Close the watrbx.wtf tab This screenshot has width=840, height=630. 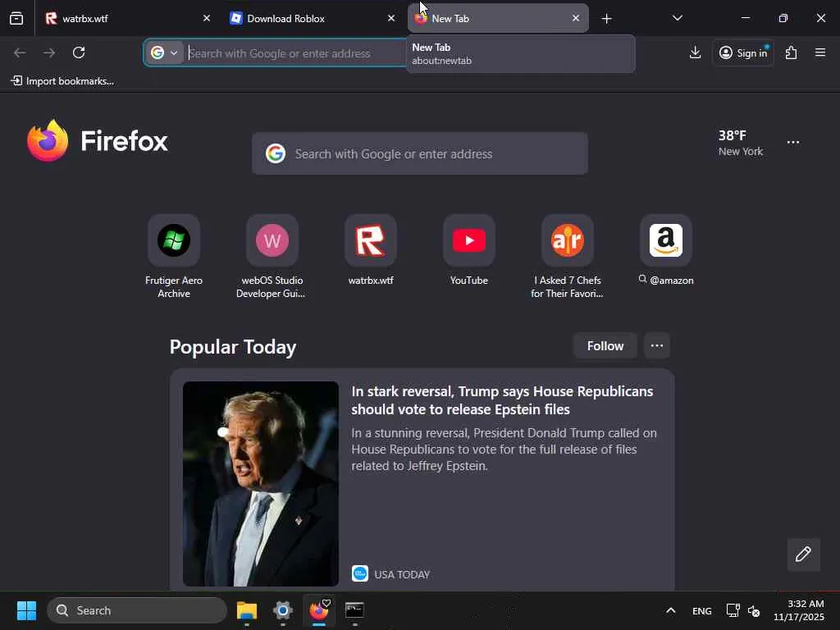pyautogui.click(x=207, y=18)
